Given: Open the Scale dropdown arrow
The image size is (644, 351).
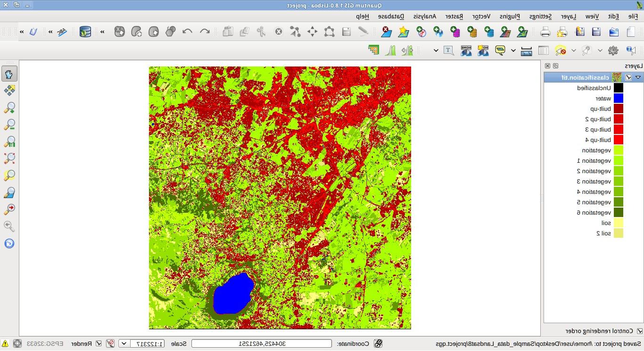Looking at the screenshot, I should click(124, 344).
